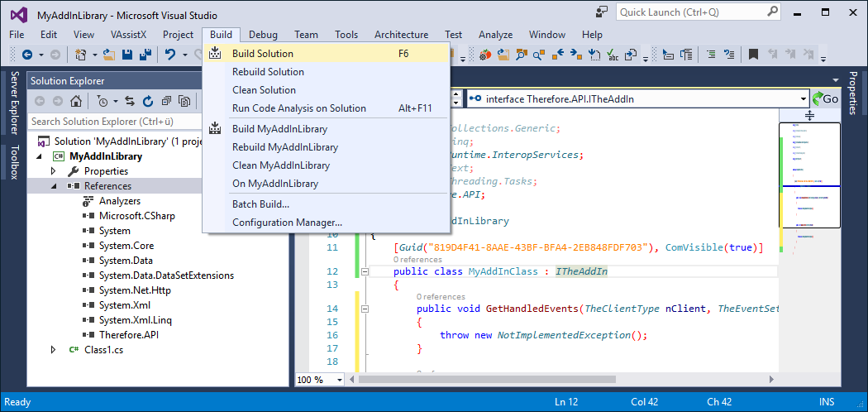Open Batch Build... from the menu
The image size is (868, 412).
click(326, 204)
